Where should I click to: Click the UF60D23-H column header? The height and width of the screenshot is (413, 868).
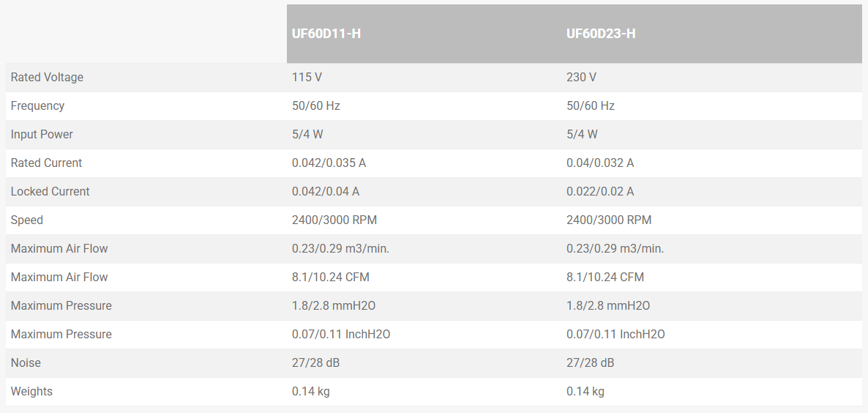pyautogui.click(x=601, y=34)
